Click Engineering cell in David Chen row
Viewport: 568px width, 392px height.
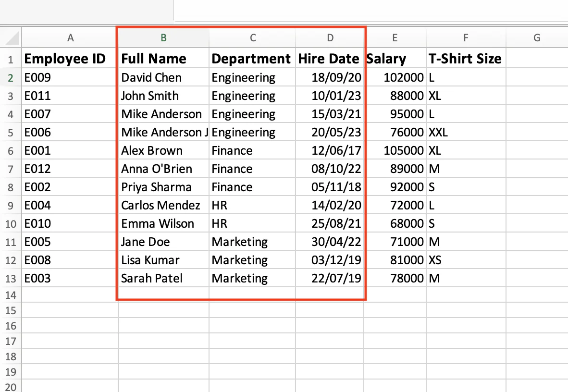tap(252, 77)
